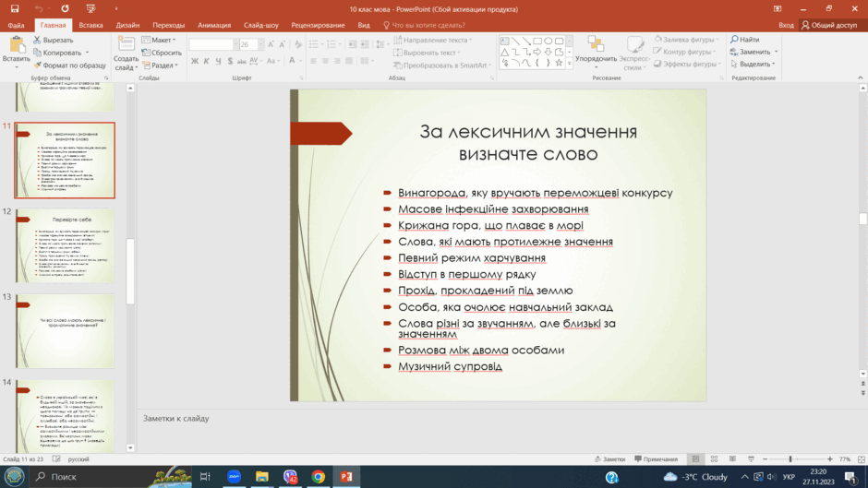The width and height of the screenshot is (868, 488).
Task: Toggle normal view button in status bar
Action: pos(696,459)
